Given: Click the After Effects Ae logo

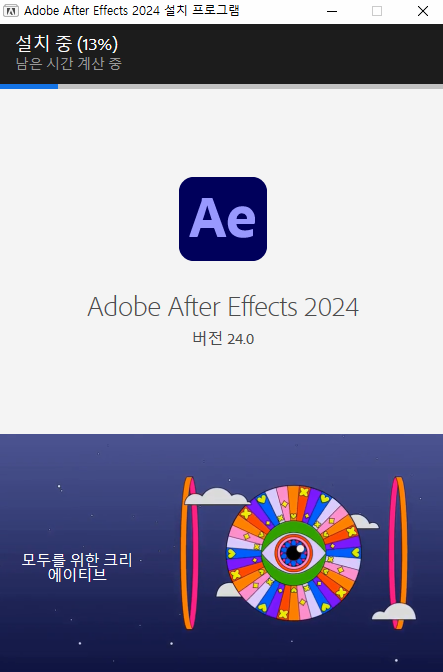Looking at the screenshot, I should 223,219.
